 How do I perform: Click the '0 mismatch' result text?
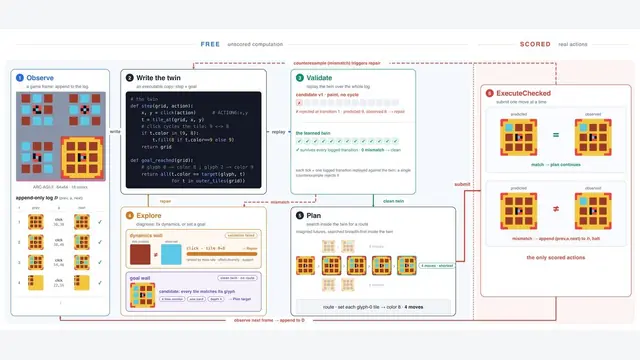pos(372,150)
